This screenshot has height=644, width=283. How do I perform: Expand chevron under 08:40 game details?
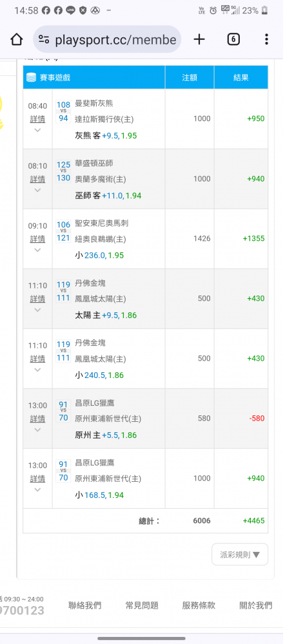(x=37, y=130)
